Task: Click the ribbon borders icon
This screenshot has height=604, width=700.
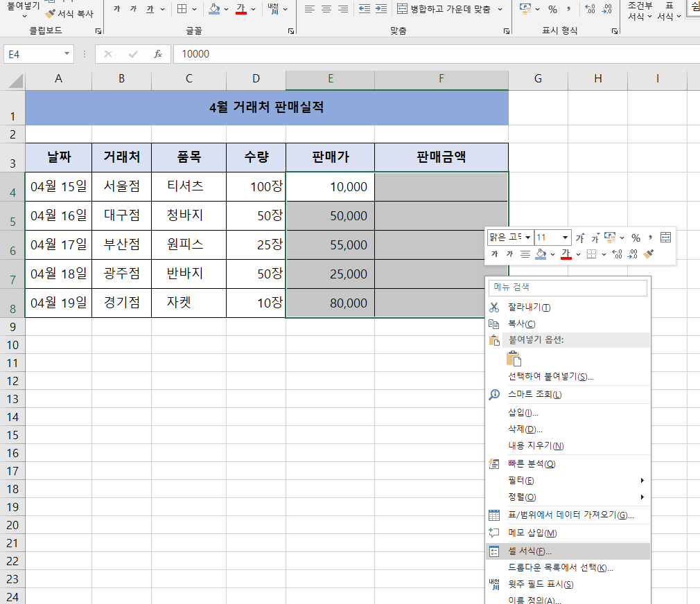Action: click(x=182, y=9)
